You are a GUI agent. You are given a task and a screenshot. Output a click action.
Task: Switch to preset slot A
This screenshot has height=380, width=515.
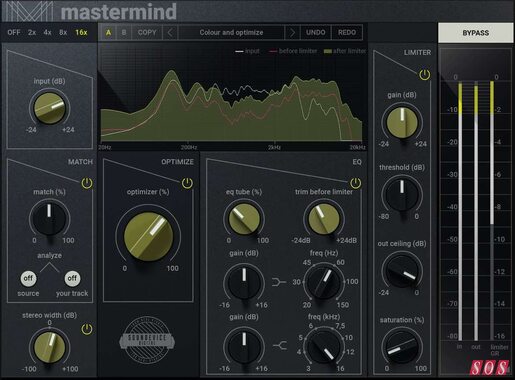tap(108, 33)
